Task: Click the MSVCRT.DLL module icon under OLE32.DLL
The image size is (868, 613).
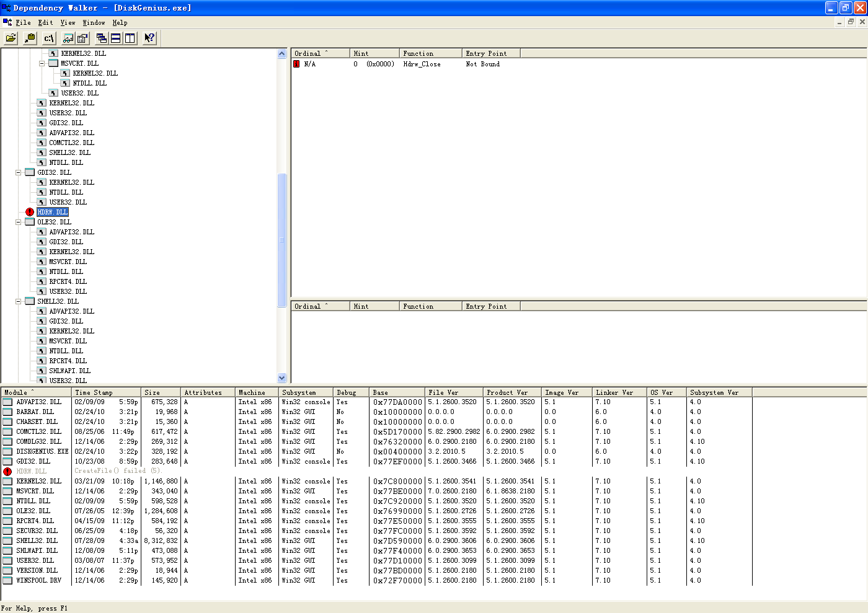Action: (42, 262)
